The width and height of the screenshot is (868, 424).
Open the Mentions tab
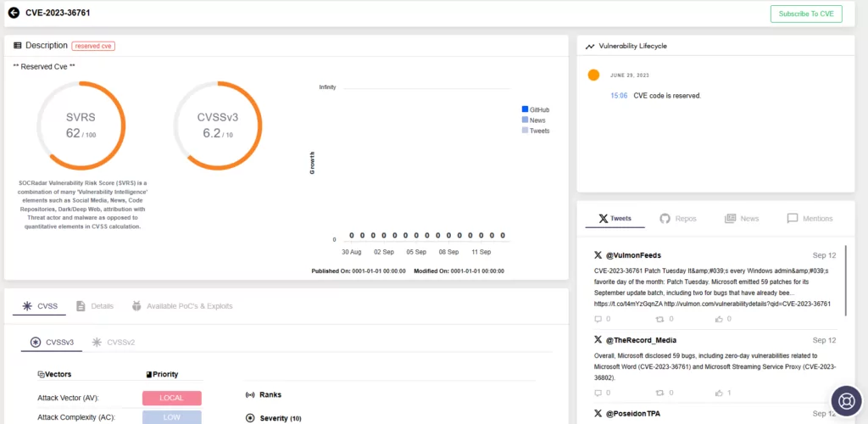pyautogui.click(x=810, y=219)
